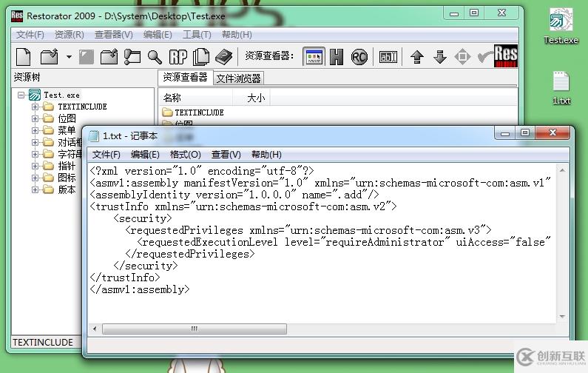Image resolution: width=588 pixels, height=373 pixels.
Task: Click the Open file toolbar icon
Action: (50, 57)
